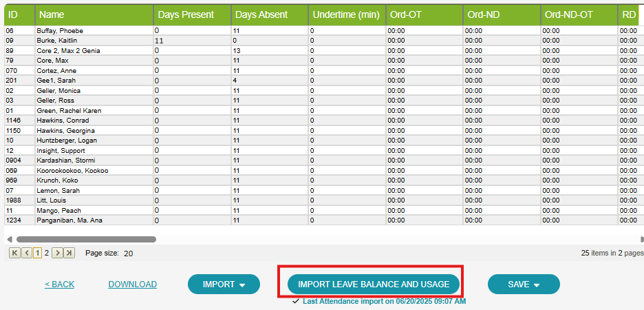Select page 1 in the pager
644x310 pixels.
click(37, 253)
